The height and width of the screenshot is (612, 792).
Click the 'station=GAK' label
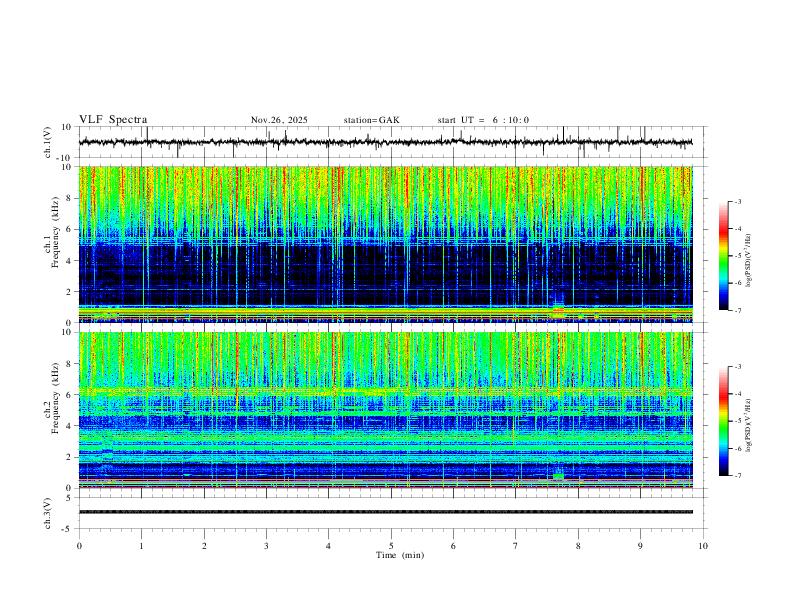(x=371, y=120)
